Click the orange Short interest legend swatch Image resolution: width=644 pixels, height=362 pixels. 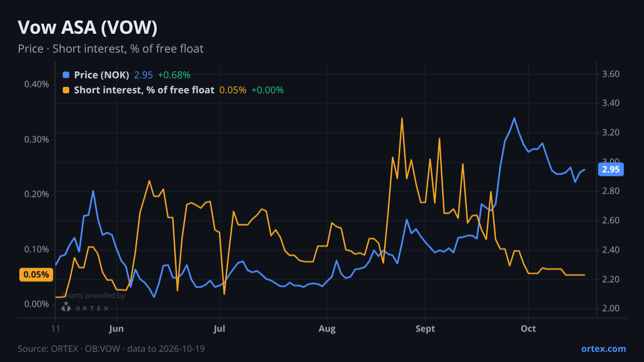tap(66, 90)
